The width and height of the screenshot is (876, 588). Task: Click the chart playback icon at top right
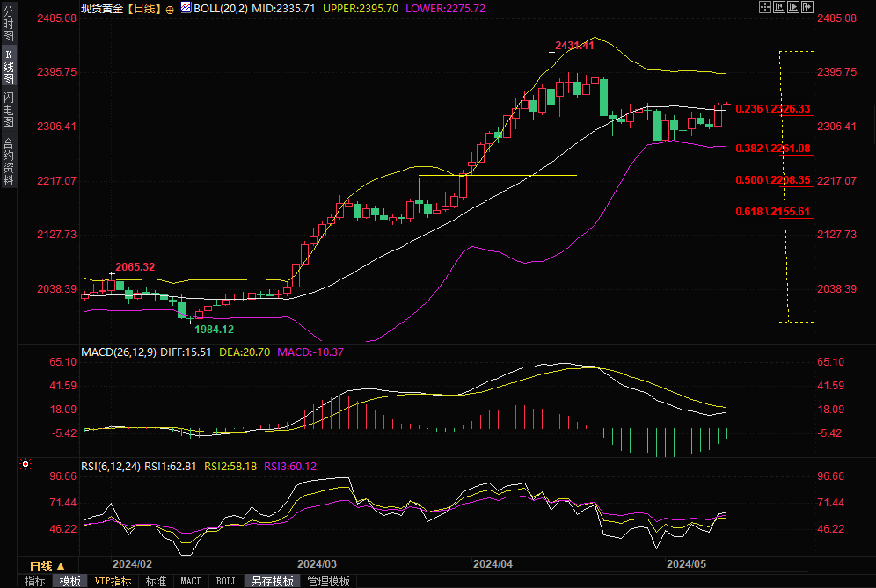792,8
